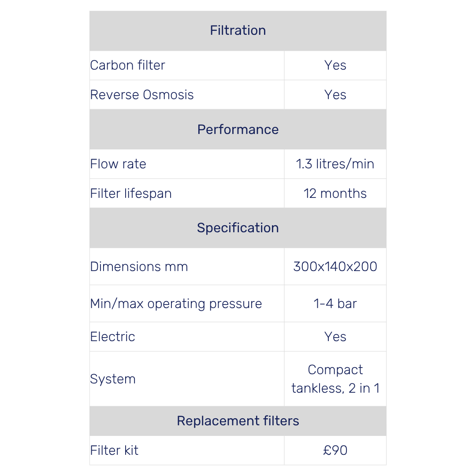Click the 300x140x200 dimensions value

pos(335,267)
